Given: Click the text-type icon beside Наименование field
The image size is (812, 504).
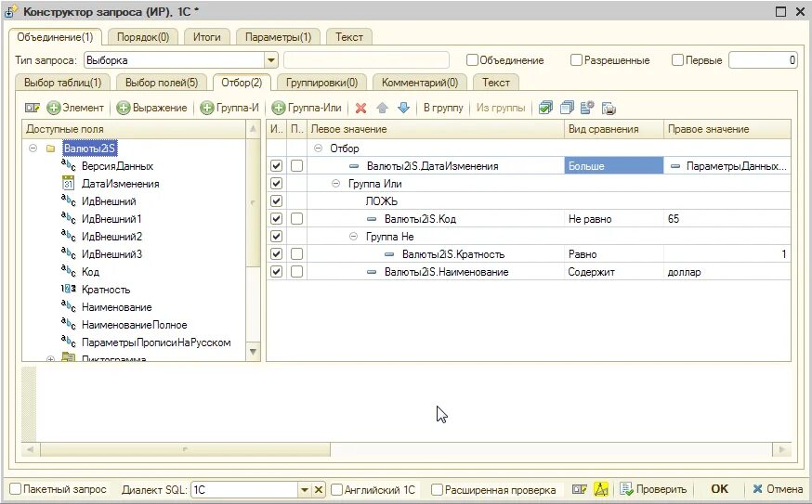Looking at the screenshot, I should 69,306.
